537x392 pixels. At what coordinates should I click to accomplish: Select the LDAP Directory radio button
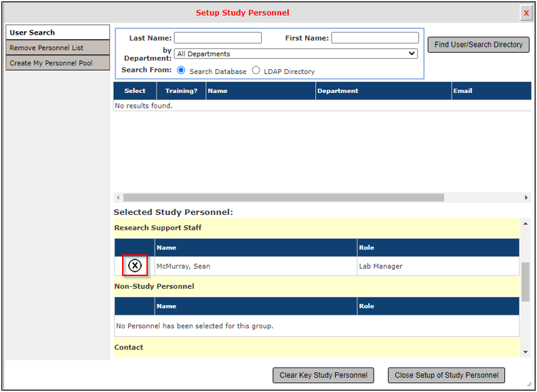(256, 71)
